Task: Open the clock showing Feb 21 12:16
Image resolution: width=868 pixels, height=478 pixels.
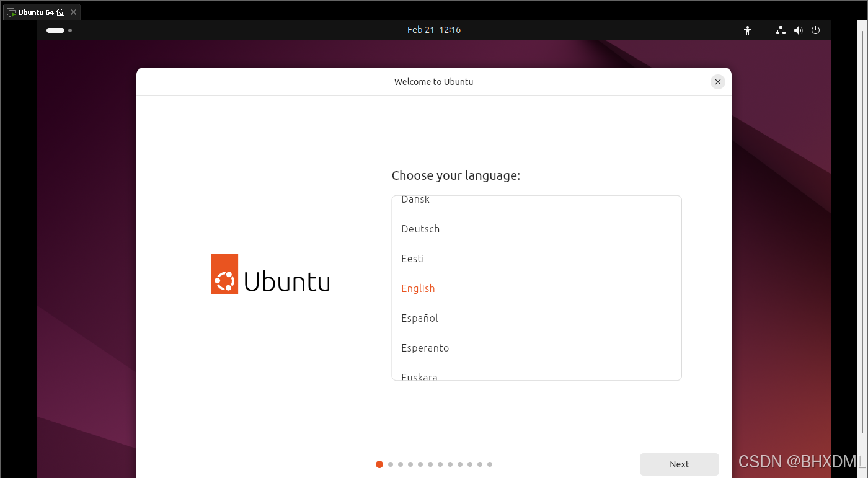Action: (x=433, y=30)
